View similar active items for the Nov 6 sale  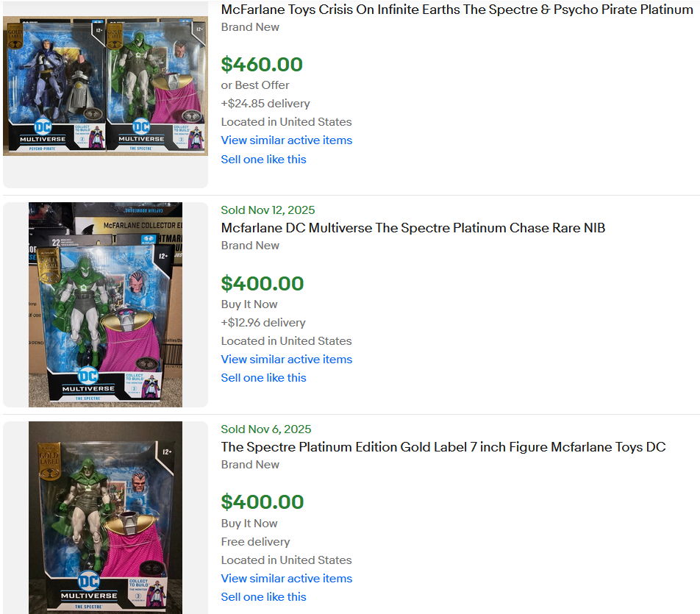pyautogui.click(x=287, y=579)
